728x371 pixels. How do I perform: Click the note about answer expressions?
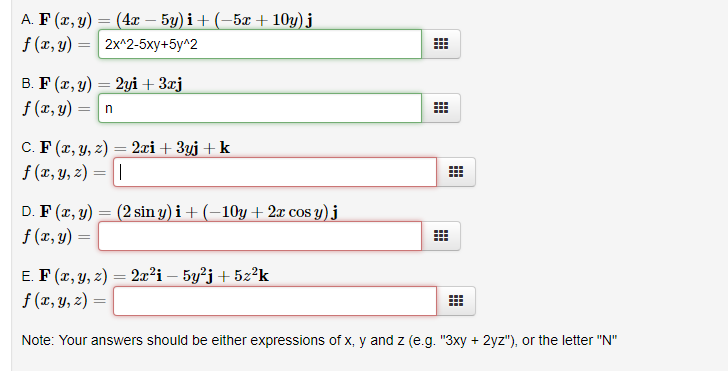click(319, 340)
